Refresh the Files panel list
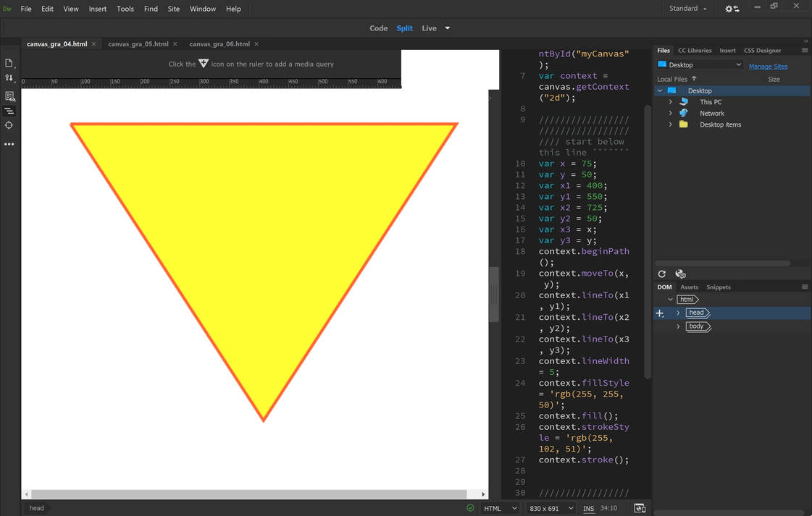812x516 pixels. [x=662, y=274]
